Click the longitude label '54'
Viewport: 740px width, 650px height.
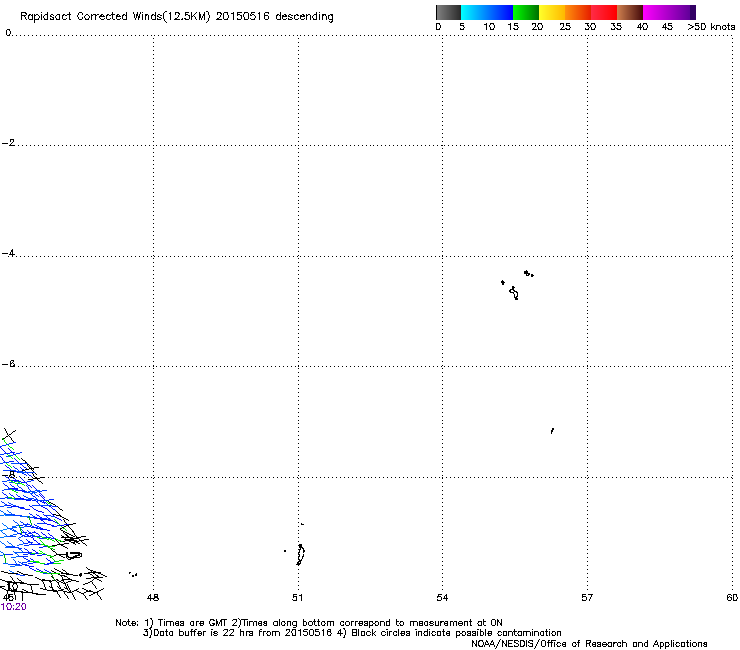(x=442, y=598)
